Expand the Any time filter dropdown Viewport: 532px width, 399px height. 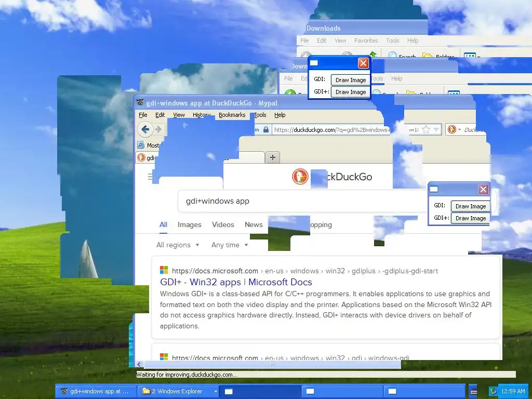[x=229, y=245]
